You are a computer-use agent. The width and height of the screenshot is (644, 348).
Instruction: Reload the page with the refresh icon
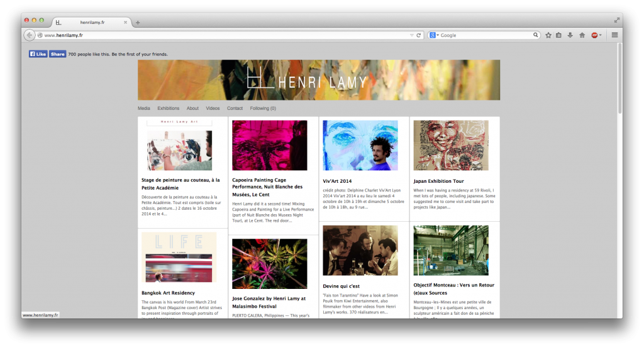[419, 35]
